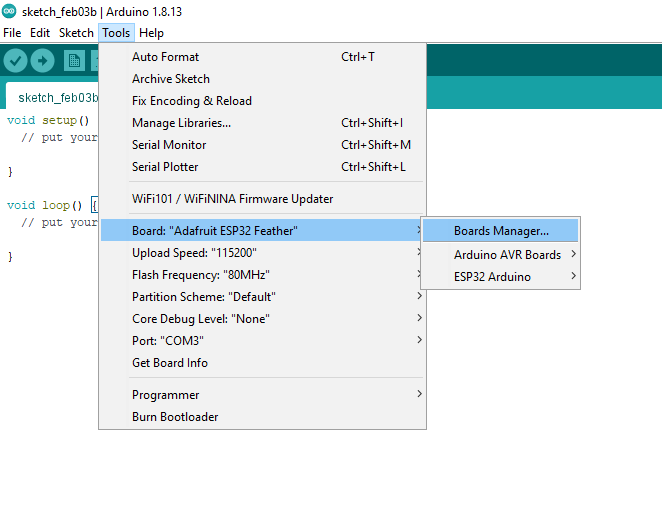662x516 pixels.
Task: Expand the Arduino AVR Boards submenu
Action: pos(500,255)
